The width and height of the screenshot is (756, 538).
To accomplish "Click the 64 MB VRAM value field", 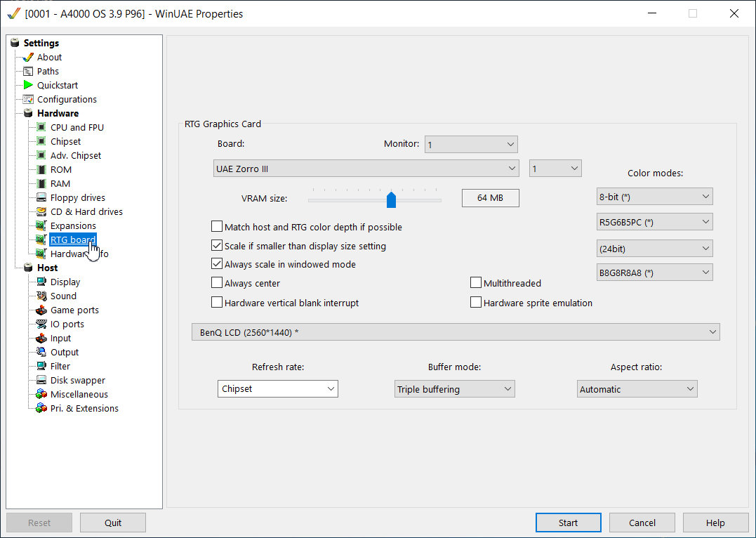I will click(x=491, y=198).
